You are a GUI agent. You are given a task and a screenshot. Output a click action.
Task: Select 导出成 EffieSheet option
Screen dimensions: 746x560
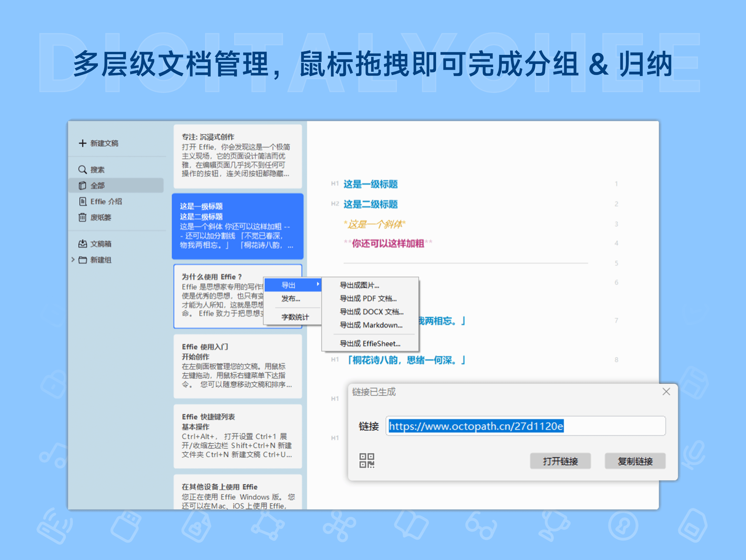[370, 343]
